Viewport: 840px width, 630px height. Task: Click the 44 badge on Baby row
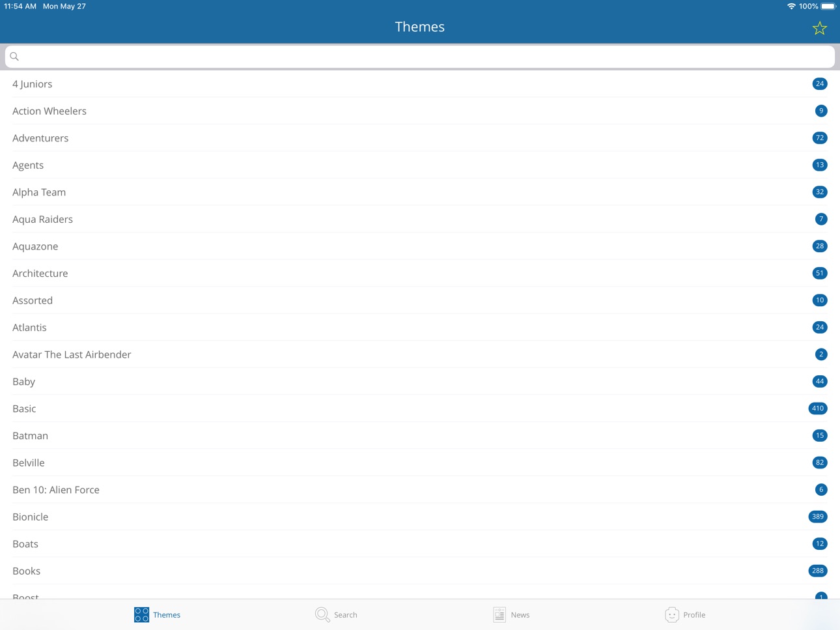[820, 381]
